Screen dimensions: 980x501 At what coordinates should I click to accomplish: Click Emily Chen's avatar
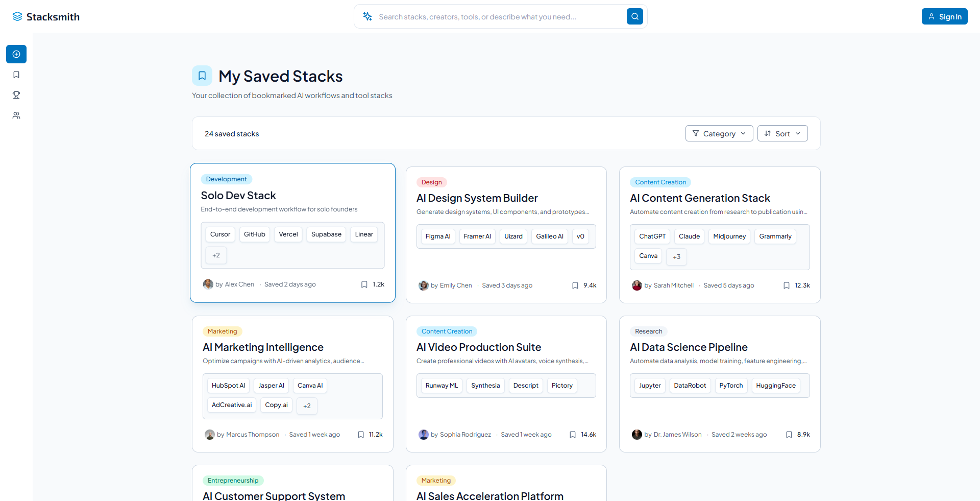click(x=423, y=285)
